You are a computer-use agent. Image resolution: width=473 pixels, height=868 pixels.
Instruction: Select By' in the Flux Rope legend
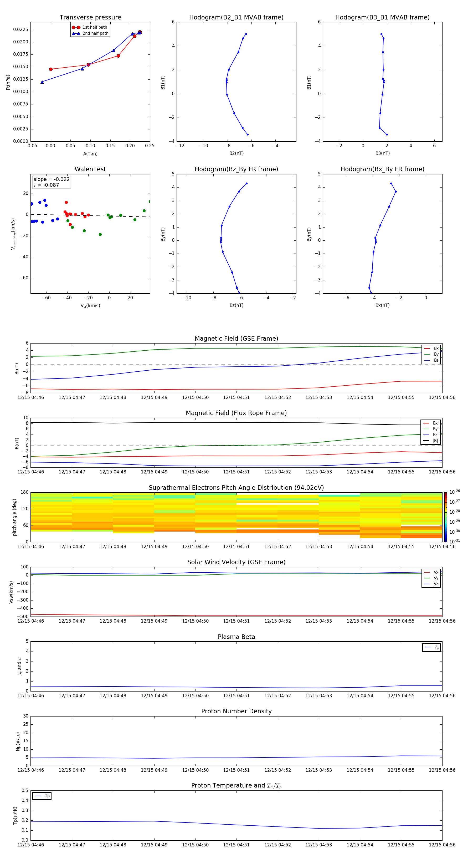[431, 429]
